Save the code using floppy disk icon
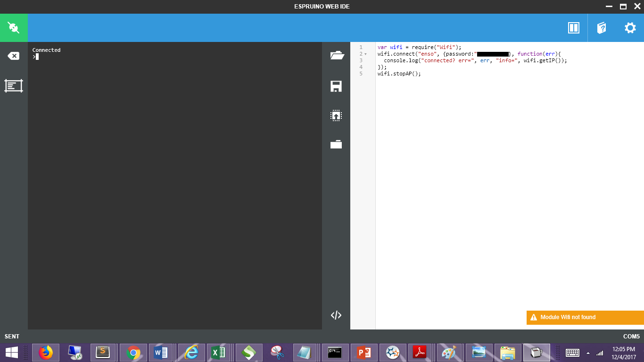Viewport: 644px width, 362px height. pos(336,86)
